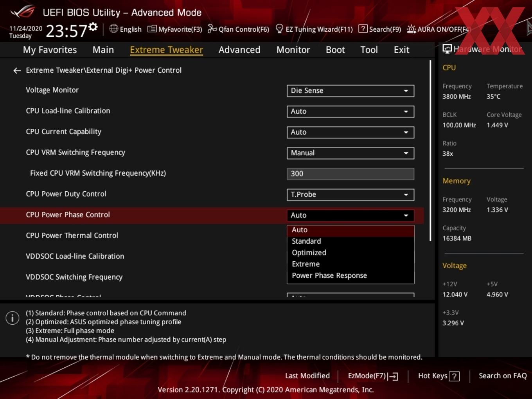Switch to EzMode(F7)

point(373,376)
